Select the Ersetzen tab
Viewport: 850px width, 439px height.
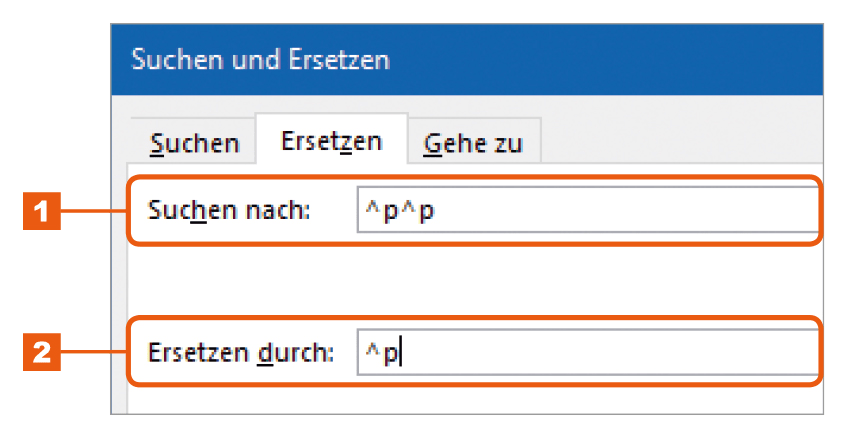(x=331, y=140)
